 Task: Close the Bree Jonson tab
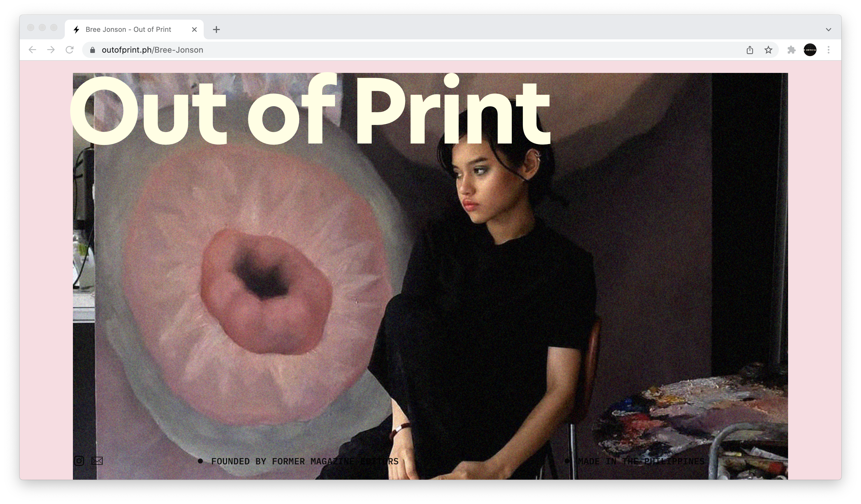coord(194,30)
